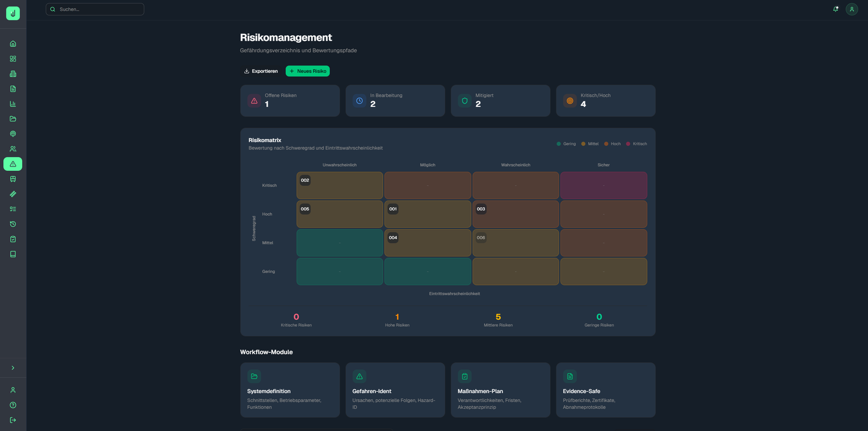Click the Kritisch legend color dot
The image size is (868, 431).
point(628,144)
